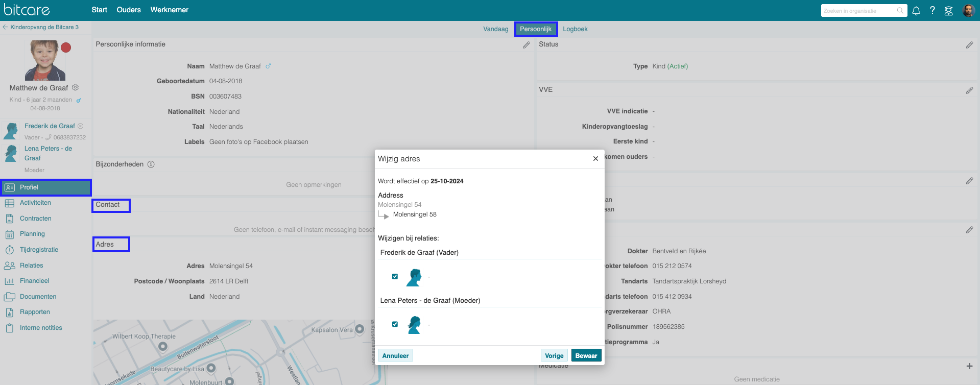This screenshot has width=980, height=385.
Task: Edit the Status section with the pencil icon
Action: tap(969, 45)
